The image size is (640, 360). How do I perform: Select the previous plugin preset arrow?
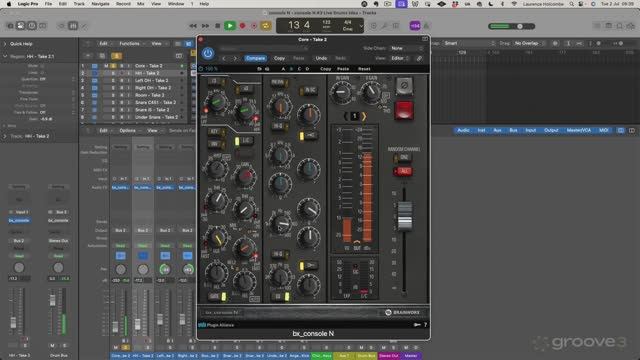[x=224, y=58]
